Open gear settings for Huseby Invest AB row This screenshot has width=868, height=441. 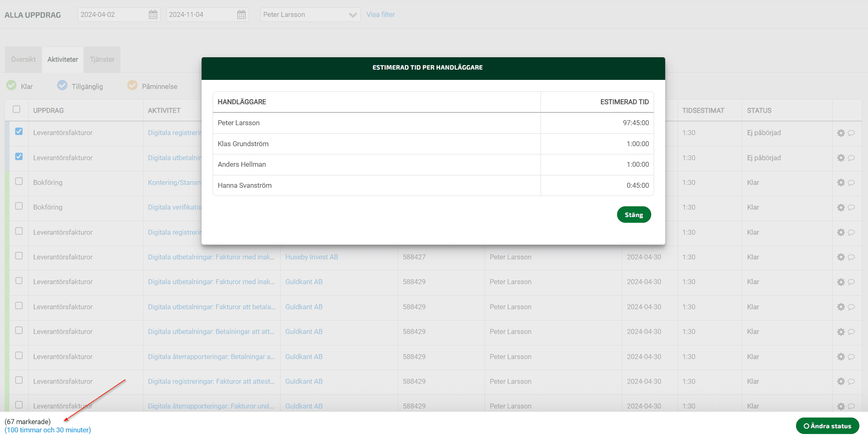coord(841,257)
